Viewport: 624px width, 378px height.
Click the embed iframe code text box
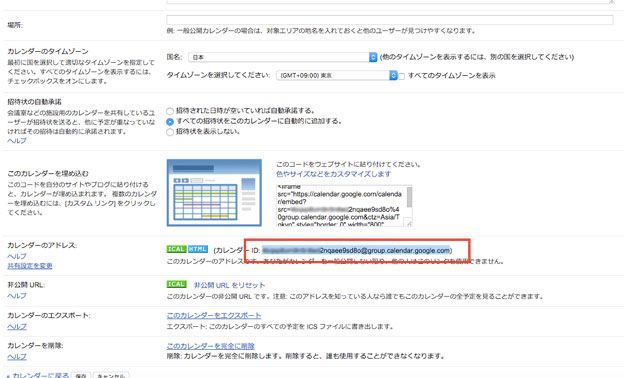pyautogui.click(x=344, y=205)
